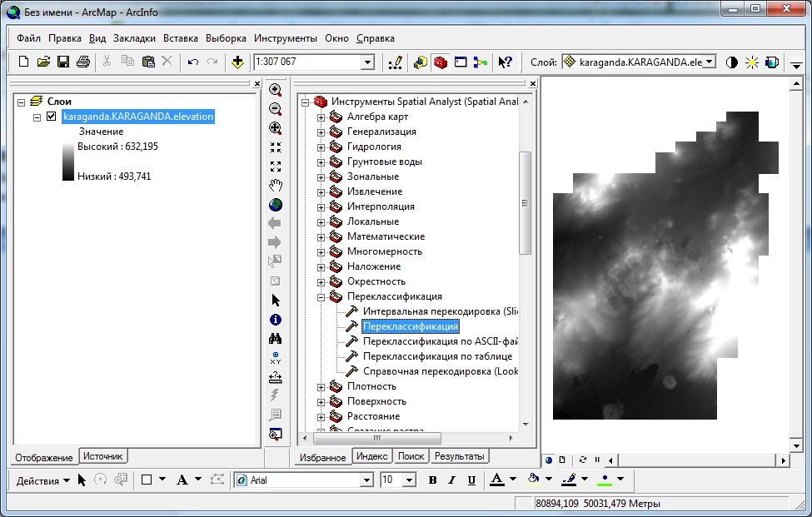Viewport: 812px width, 517px height.
Task: Open the fill color picker
Action: (549, 480)
